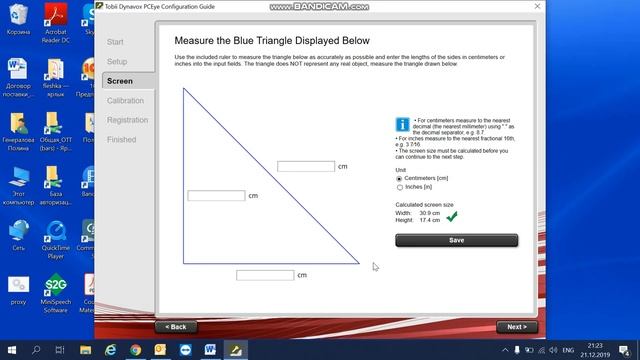
Task: Launch QuickTime Player shortcut
Action: (x=56, y=239)
